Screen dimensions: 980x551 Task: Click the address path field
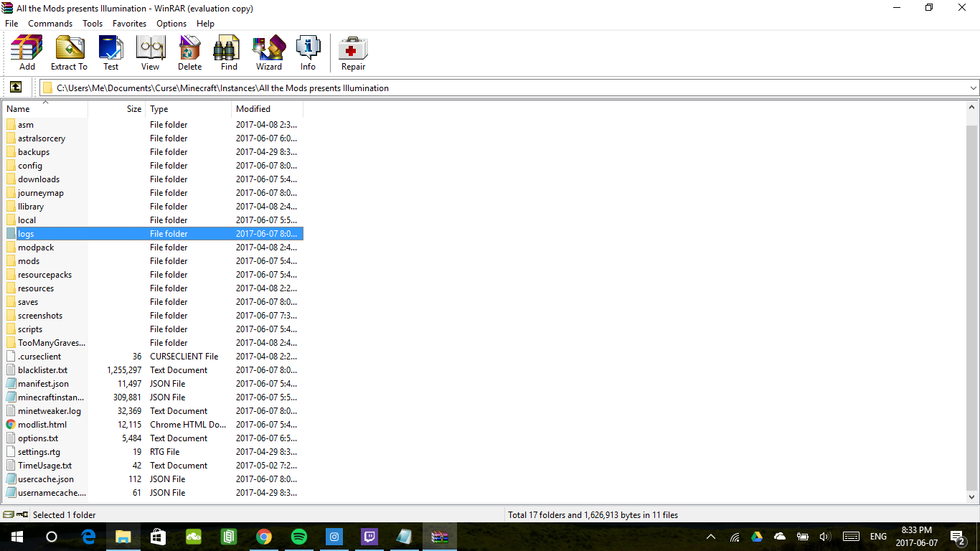pos(509,88)
